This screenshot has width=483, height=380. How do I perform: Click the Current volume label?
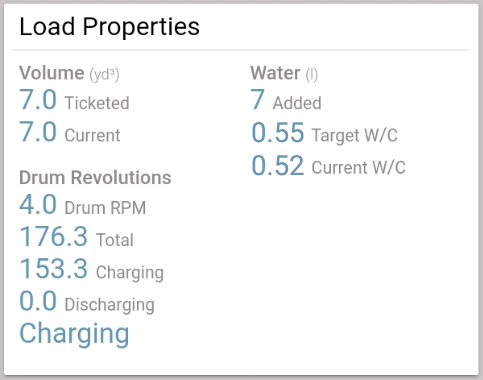coord(92,135)
